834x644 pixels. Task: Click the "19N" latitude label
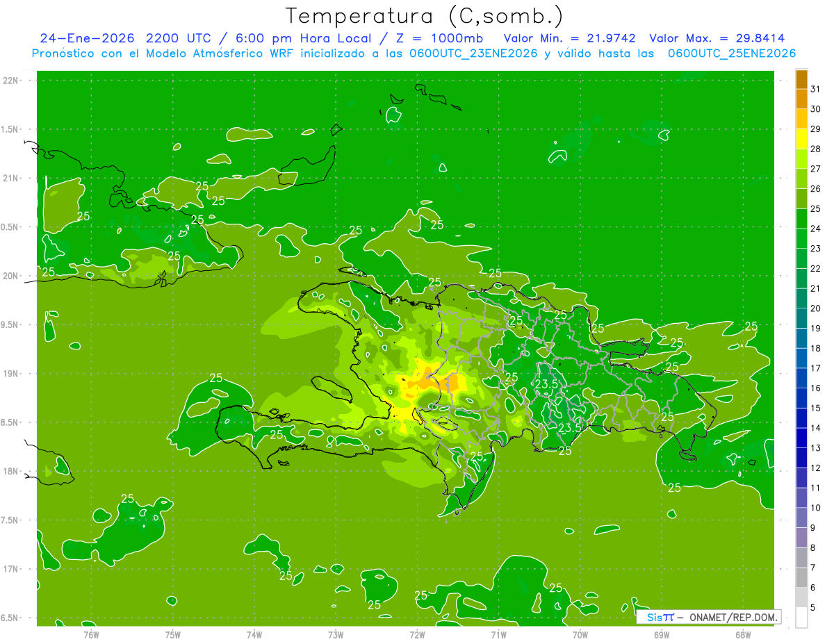point(10,373)
